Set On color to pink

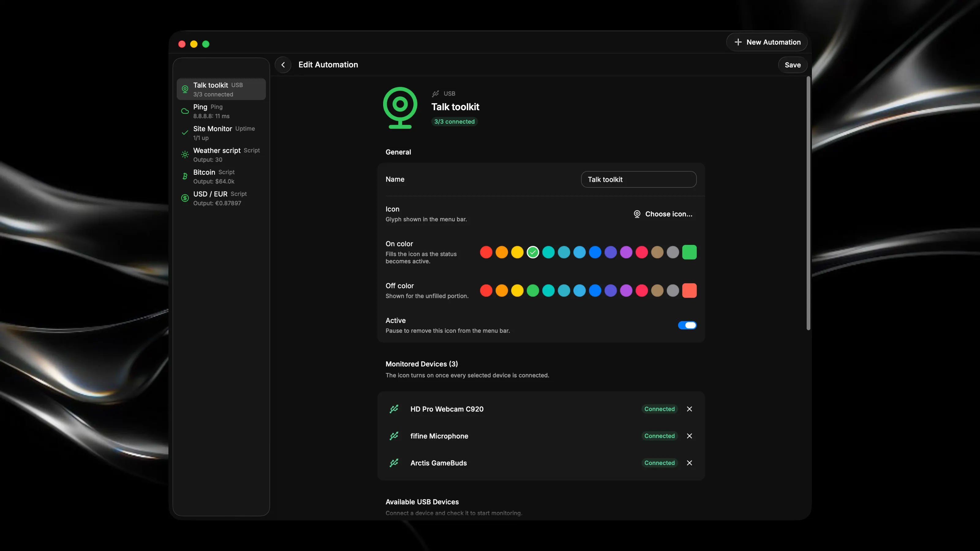pos(642,252)
